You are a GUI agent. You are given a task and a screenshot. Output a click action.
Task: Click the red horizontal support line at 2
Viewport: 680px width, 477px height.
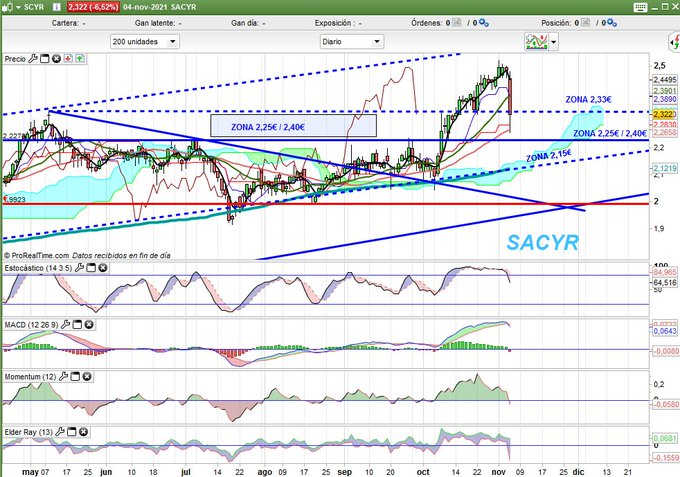tap(325, 204)
